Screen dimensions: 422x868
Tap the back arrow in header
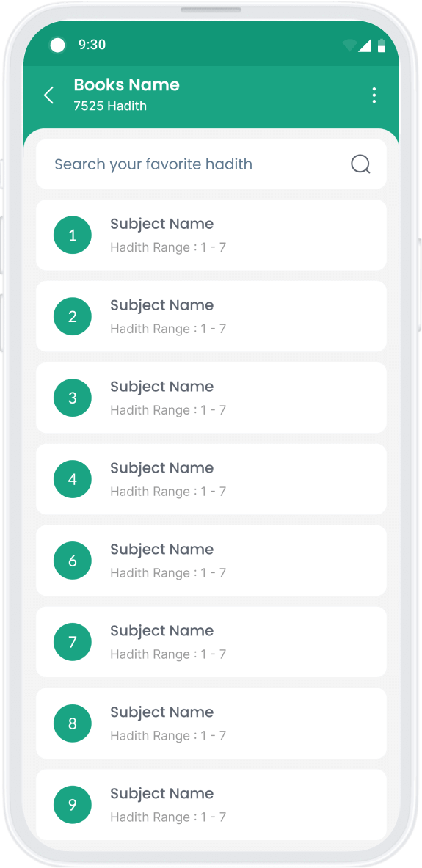(x=48, y=95)
